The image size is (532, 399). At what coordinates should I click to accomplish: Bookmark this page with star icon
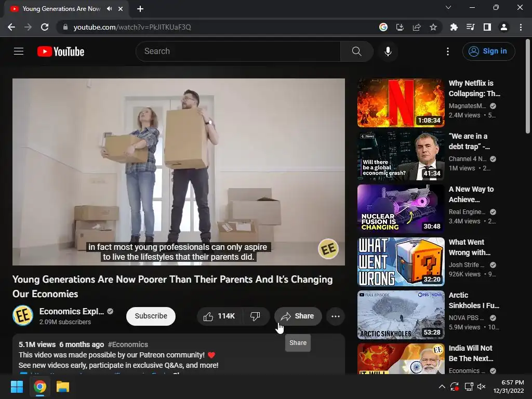point(433,27)
